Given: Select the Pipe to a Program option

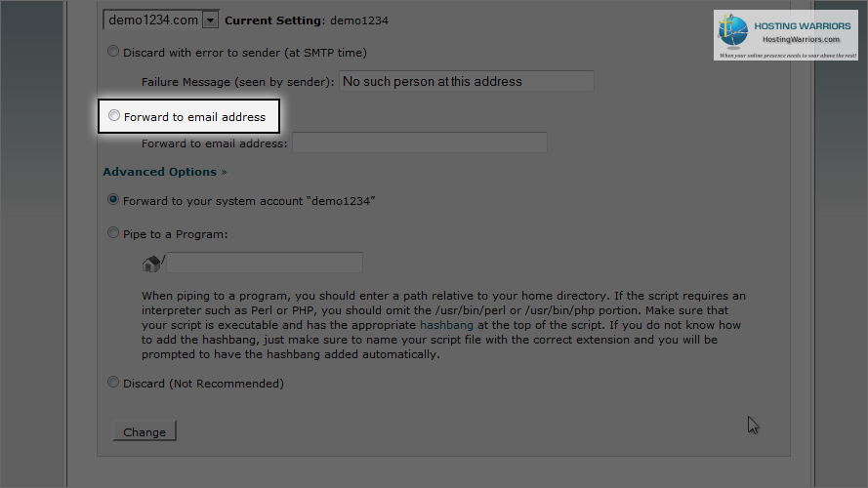Looking at the screenshot, I should point(113,233).
